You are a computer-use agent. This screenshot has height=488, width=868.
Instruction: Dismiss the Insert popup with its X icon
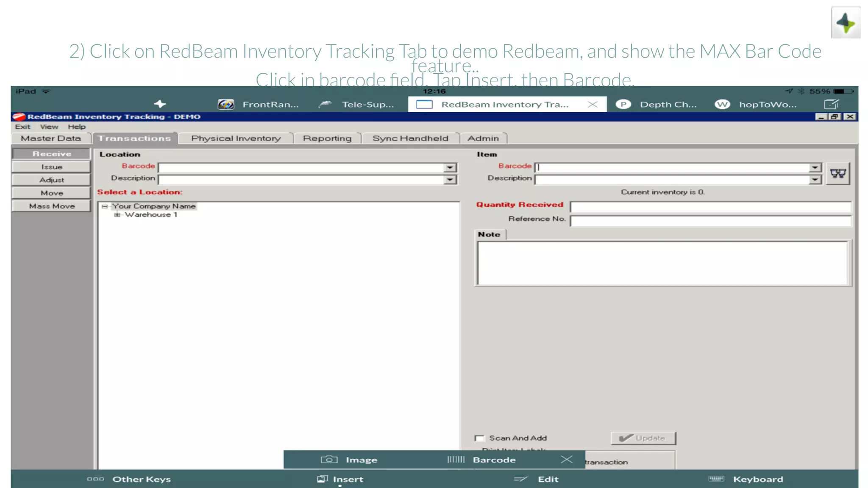coord(566,460)
